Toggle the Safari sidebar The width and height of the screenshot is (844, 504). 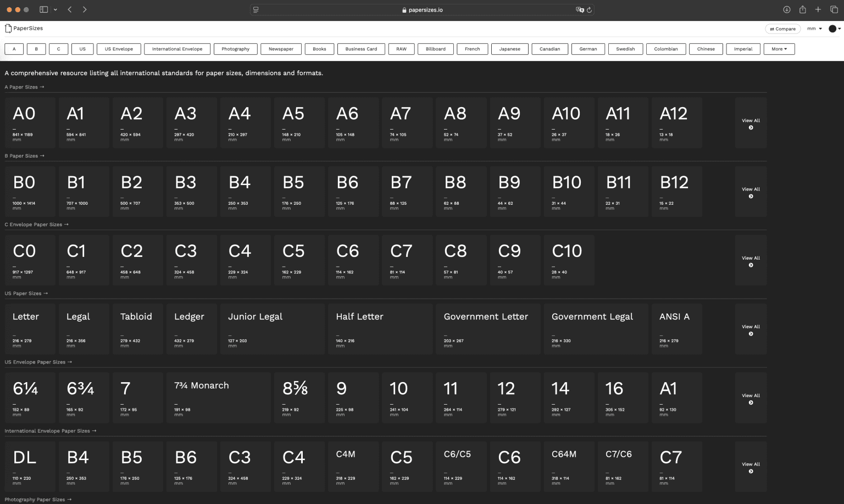[x=44, y=9]
